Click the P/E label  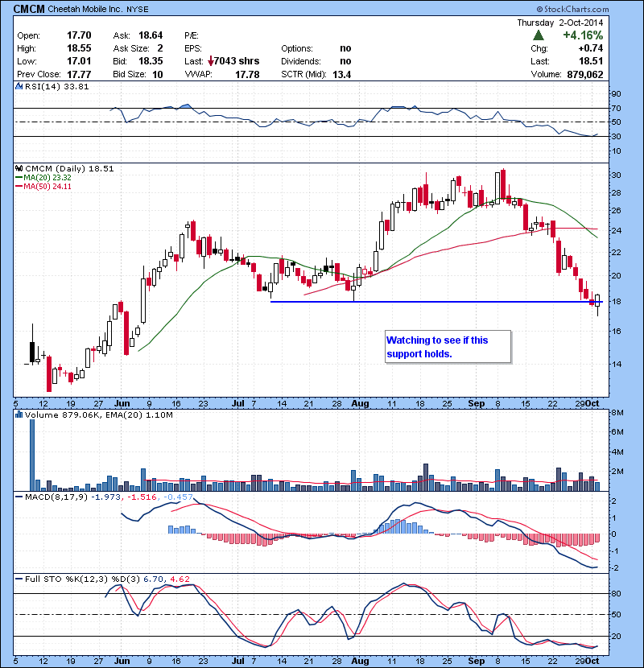point(192,35)
